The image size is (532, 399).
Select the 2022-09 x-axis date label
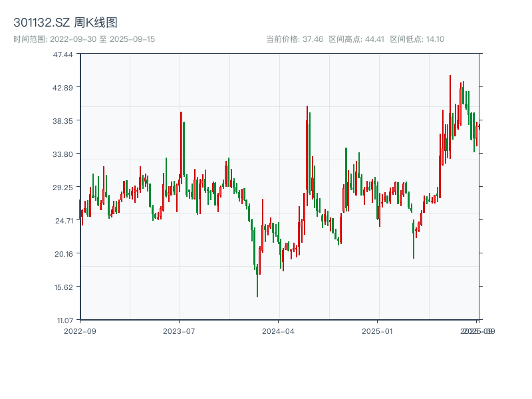pos(80,331)
